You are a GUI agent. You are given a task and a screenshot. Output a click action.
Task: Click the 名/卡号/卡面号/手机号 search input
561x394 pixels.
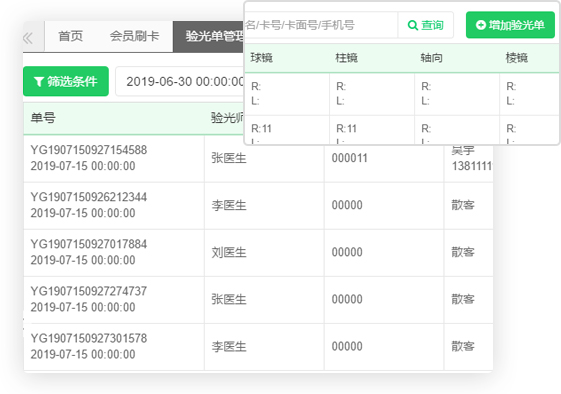321,25
